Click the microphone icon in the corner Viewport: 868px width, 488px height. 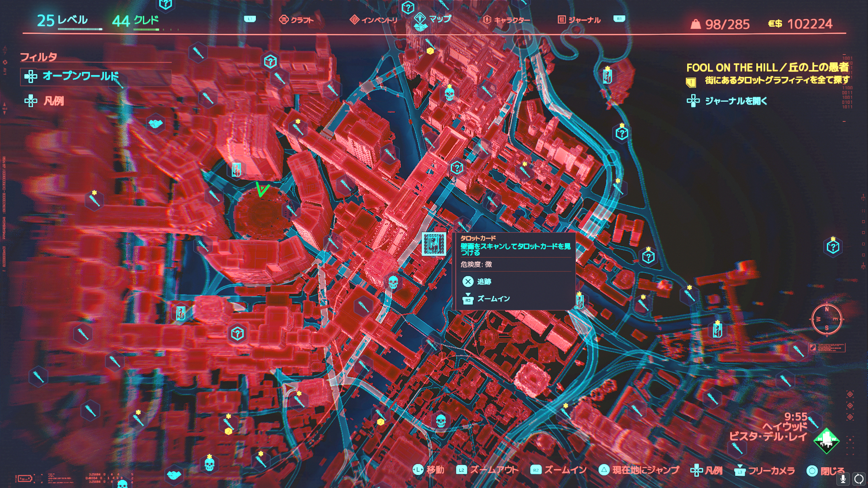tap(843, 479)
